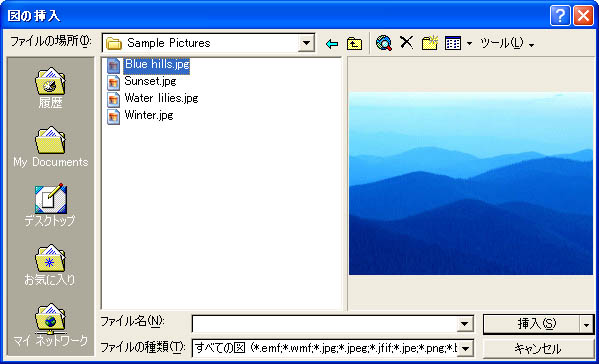The width and height of the screenshot is (599, 364).
Task: Delete file with the X icon
Action: tap(406, 42)
